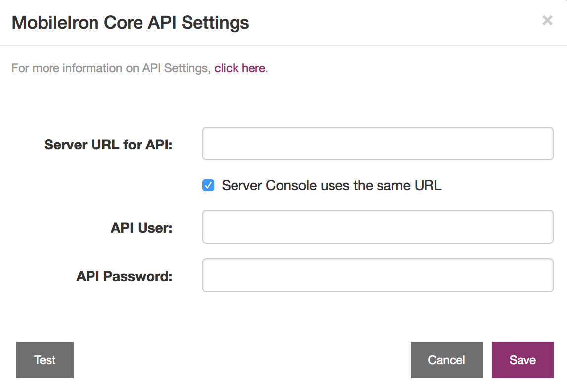Run the Test button

[x=45, y=360]
